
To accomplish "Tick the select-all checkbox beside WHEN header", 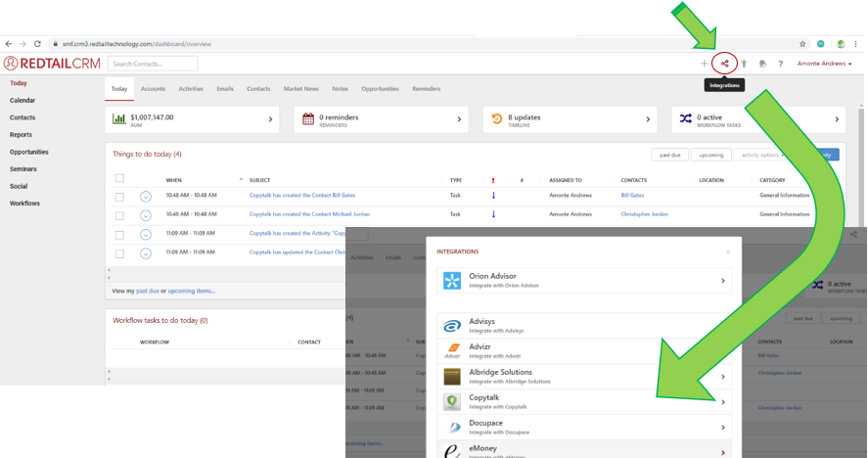I will click(x=119, y=178).
